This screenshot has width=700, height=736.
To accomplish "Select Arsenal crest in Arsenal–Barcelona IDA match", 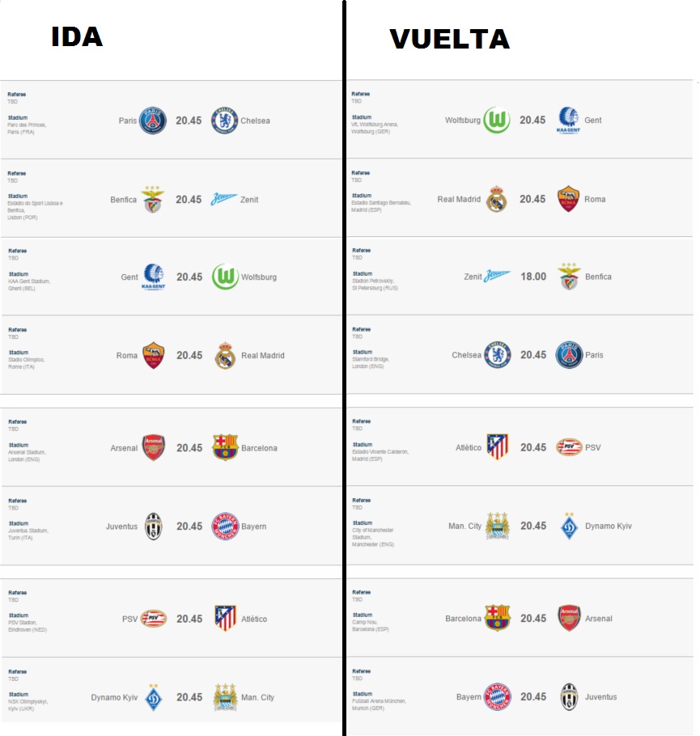I will click(153, 448).
